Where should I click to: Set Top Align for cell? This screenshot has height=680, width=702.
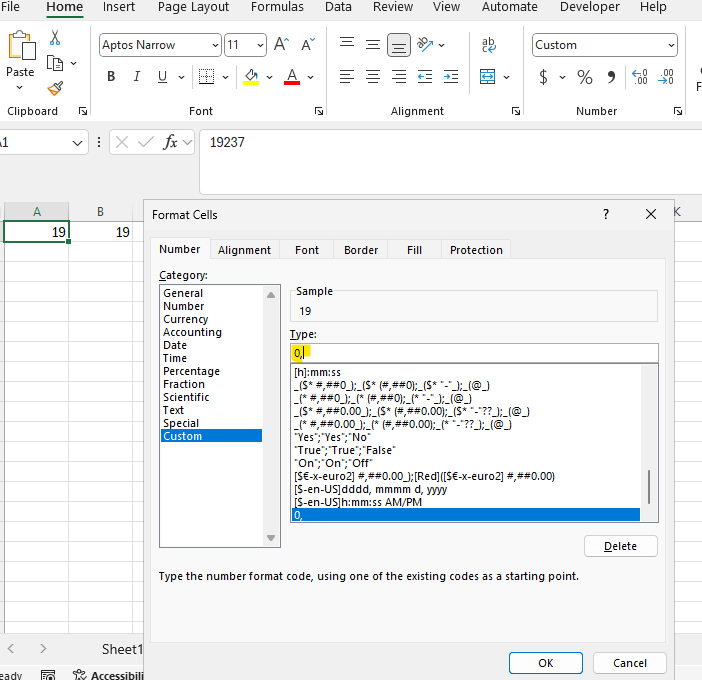tap(347, 44)
